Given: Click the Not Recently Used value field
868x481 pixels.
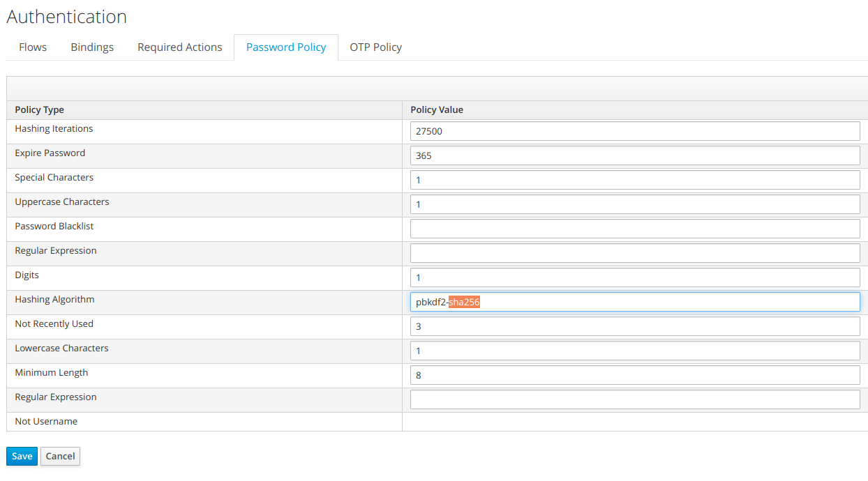Looking at the screenshot, I should [x=635, y=326].
